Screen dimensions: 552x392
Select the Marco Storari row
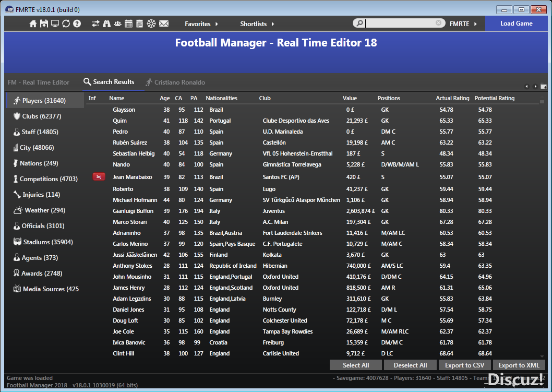[314, 222]
